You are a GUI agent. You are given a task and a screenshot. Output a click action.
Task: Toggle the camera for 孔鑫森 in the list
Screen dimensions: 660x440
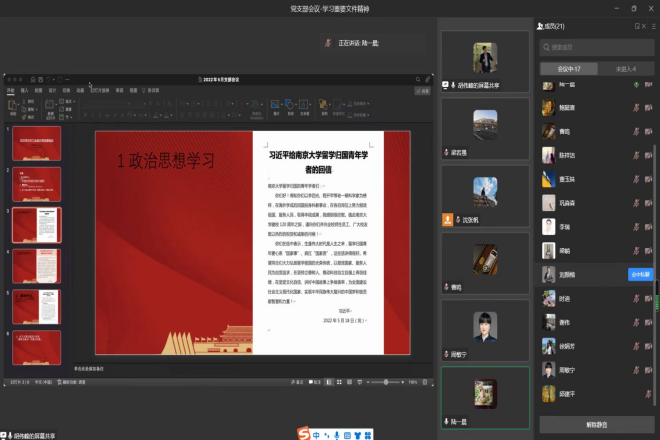(x=648, y=203)
